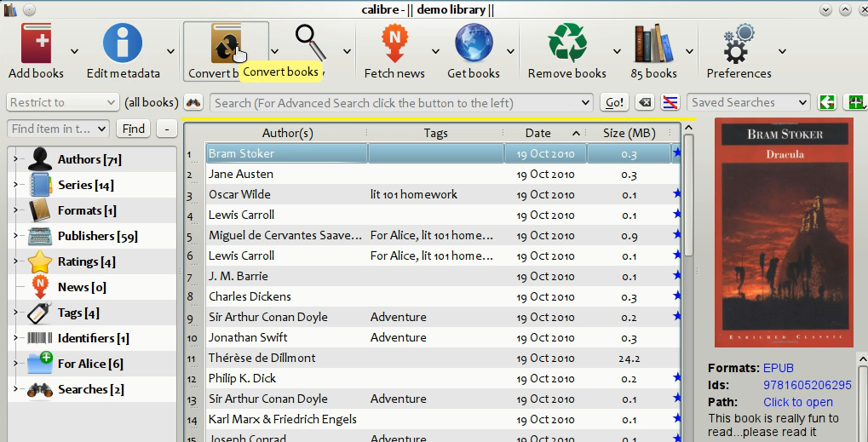
Task: Select Identifiers [1] category
Action: point(93,338)
